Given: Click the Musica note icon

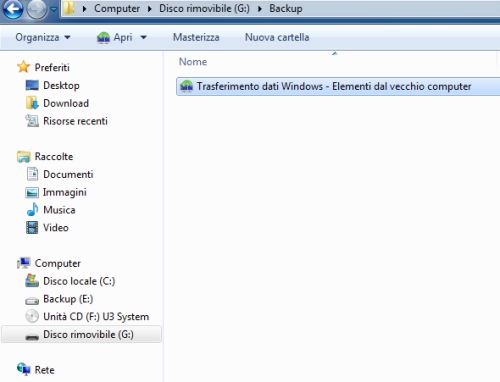Looking at the screenshot, I should click(32, 210).
